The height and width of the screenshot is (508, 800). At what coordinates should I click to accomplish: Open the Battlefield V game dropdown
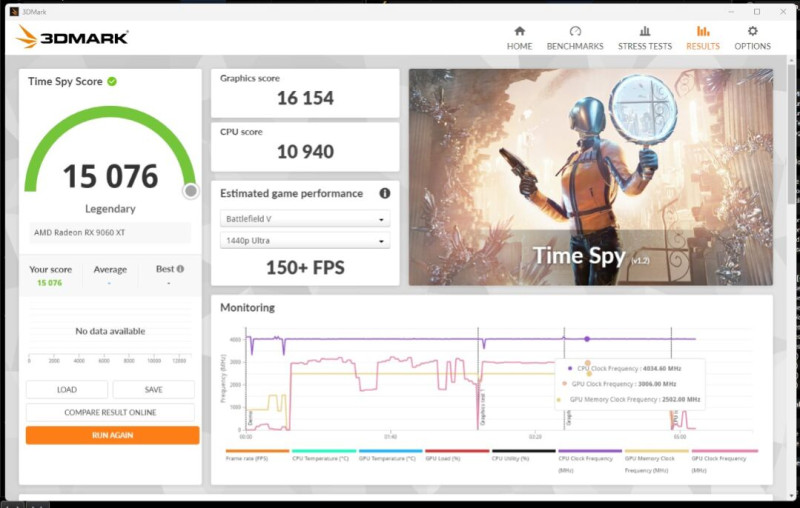point(305,219)
